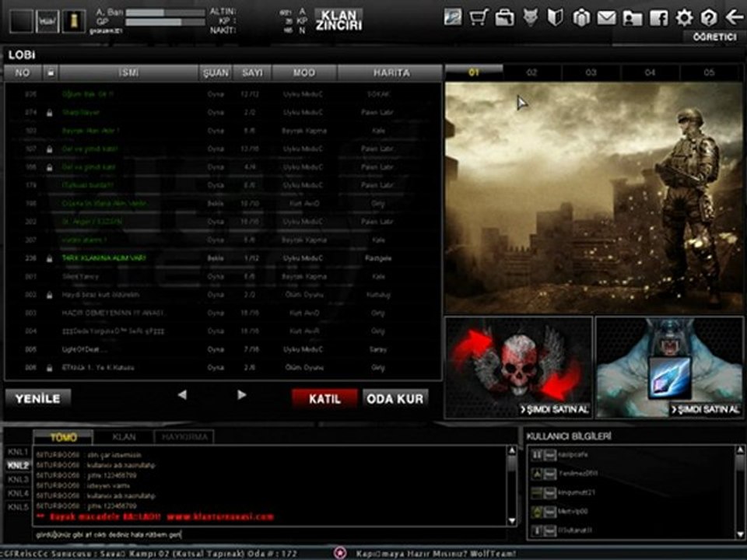Open the friends folder icon
Viewport: 747px width, 560px height.
click(x=632, y=18)
